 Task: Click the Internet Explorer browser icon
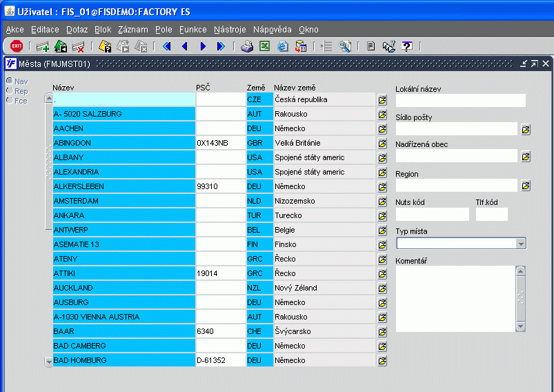(x=283, y=46)
